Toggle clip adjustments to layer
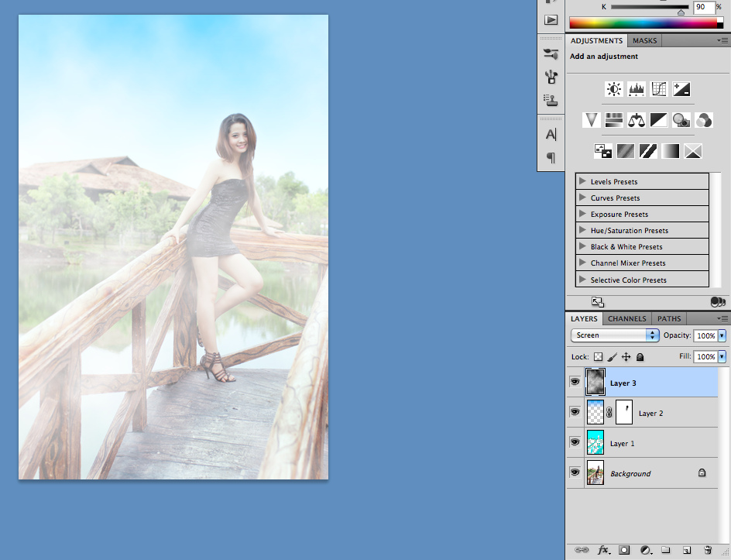731x560 pixels. pyautogui.click(x=718, y=301)
